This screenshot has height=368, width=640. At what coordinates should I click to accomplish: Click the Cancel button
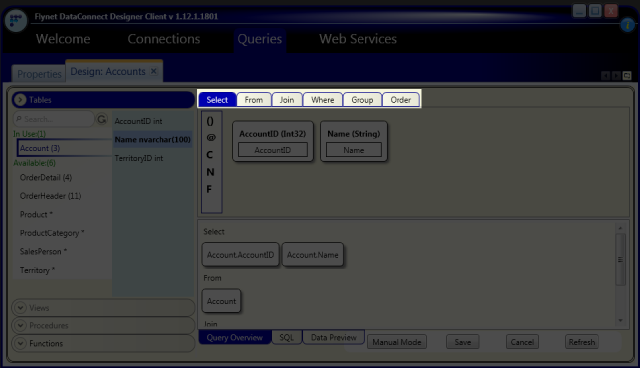[522, 342]
